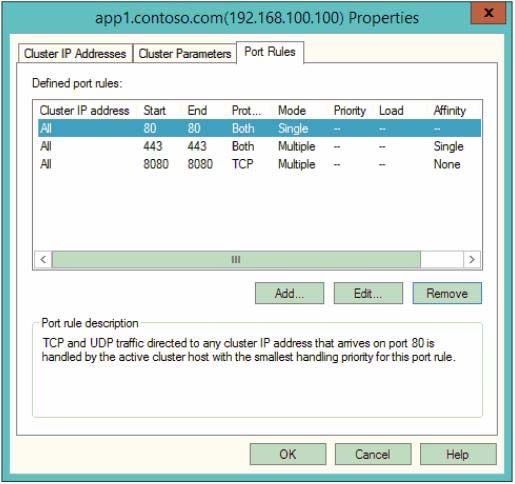
Task: Click the Add... button
Action: coord(289,293)
